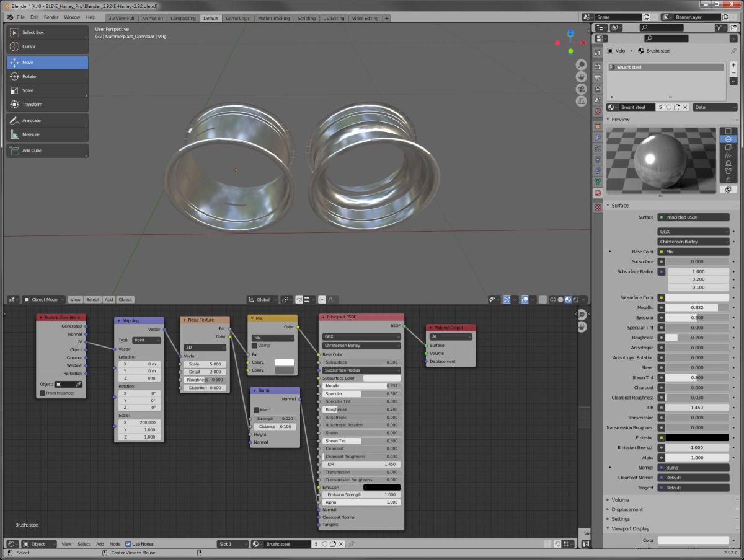Open the World properties tab
The image size is (744, 560).
pyautogui.click(x=598, y=112)
